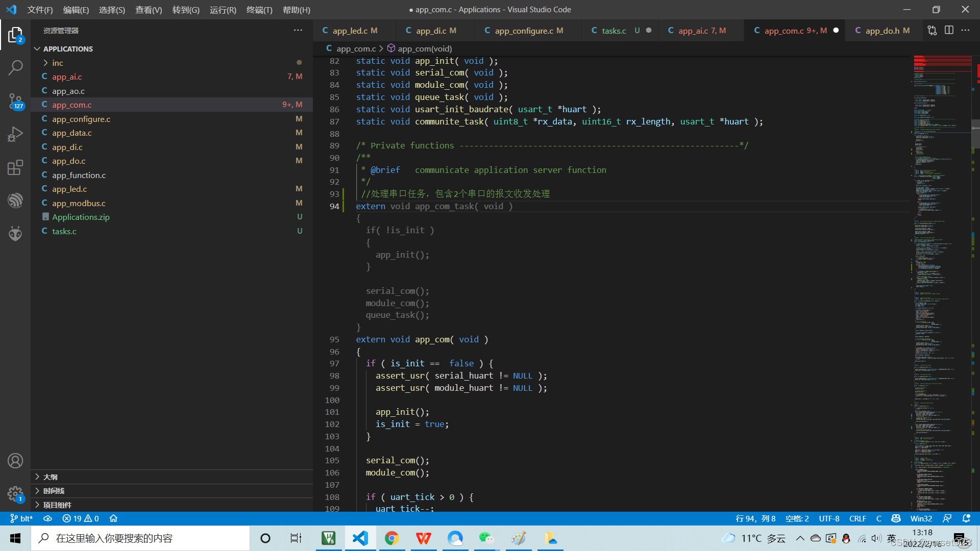The width and height of the screenshot is (980, 551).
Task: Open the Search view in the activity bar
Action: [x=15, y=67]
